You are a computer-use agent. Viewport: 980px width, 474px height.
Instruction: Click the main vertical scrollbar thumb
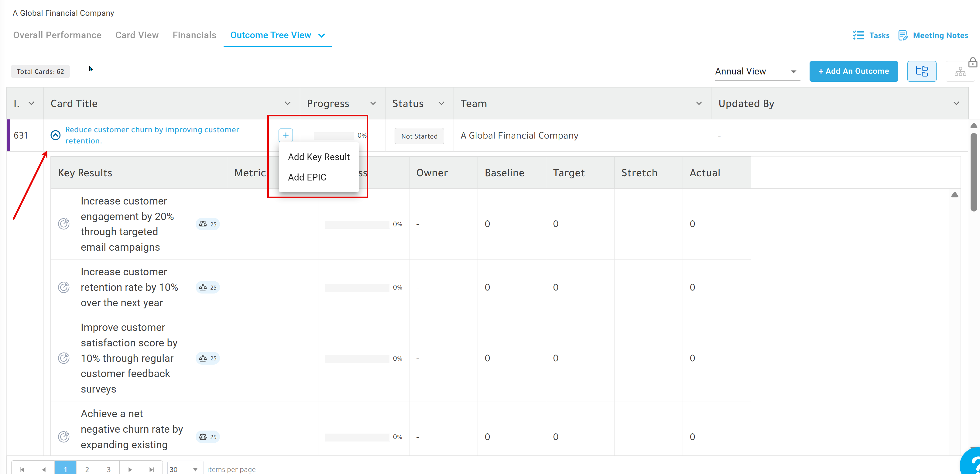tap(974, 172)
